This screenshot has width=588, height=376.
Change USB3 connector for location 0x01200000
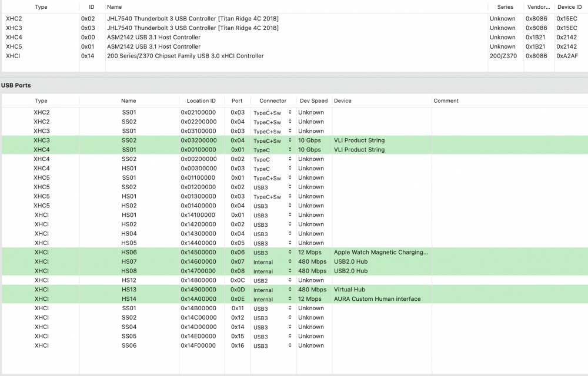273,187
